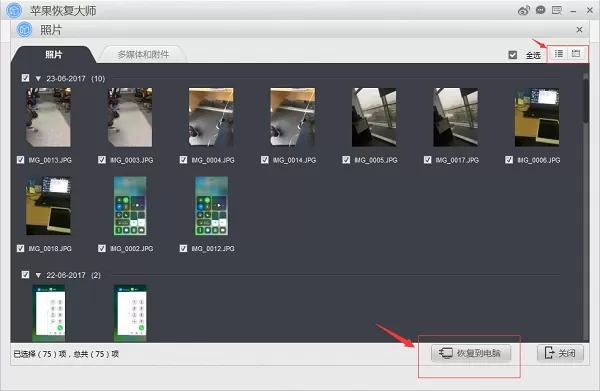600x391 pixels.
Task: Click the 恢复到电脑 button
Action: [x=471, y=353]
